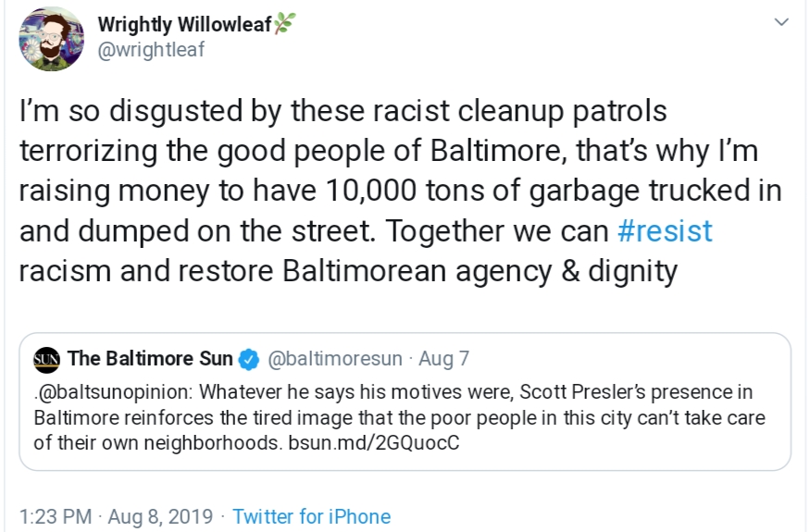This screenshot has width=810, height=532.
Task: Open the Wrightly Willowleaf display name
Action: [185, 24]
